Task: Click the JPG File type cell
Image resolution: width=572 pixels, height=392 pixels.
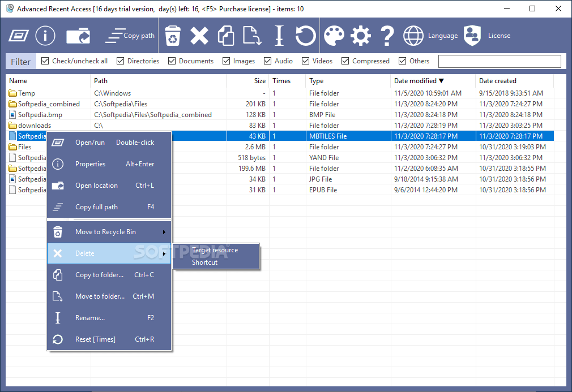Action: (321, 179)
